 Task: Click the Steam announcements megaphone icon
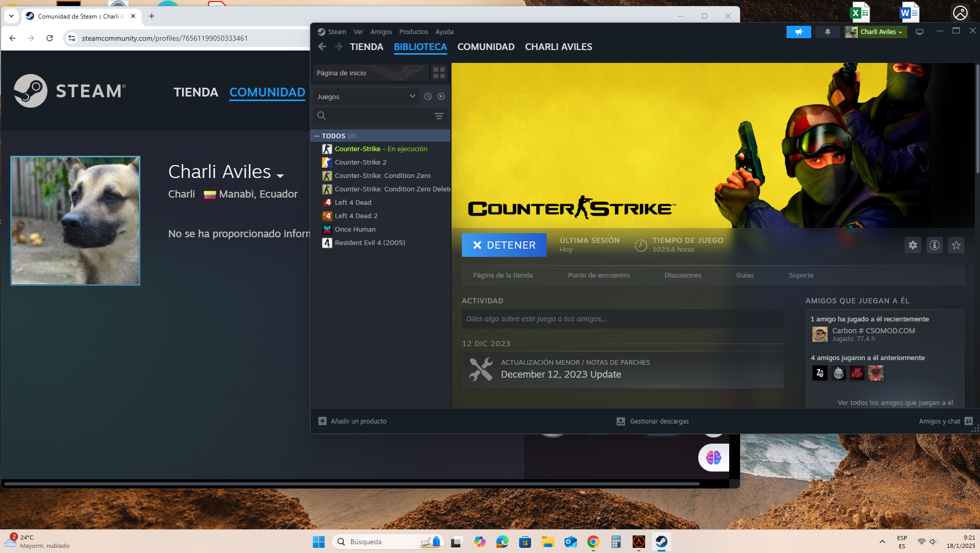pyautogui.click(x=798, y=32)
